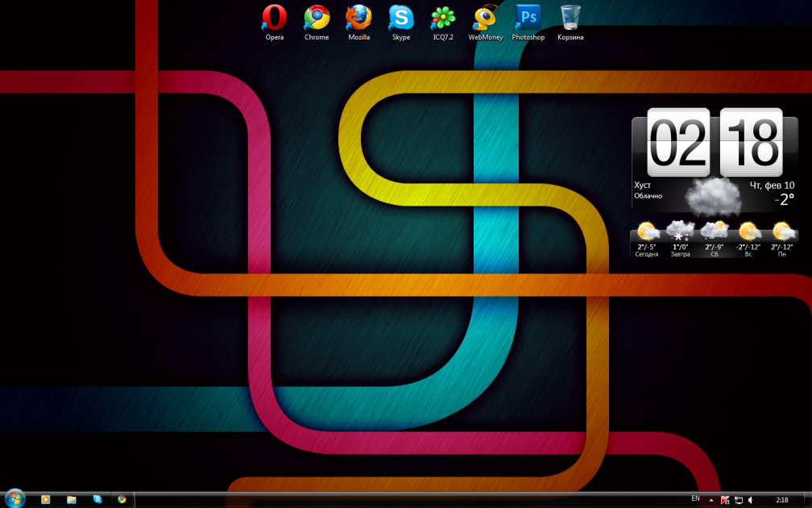This screenshot has height=508, width=812.
Task: Click the Завтра forecast in the weather widget
Action: tap(681, 239)
